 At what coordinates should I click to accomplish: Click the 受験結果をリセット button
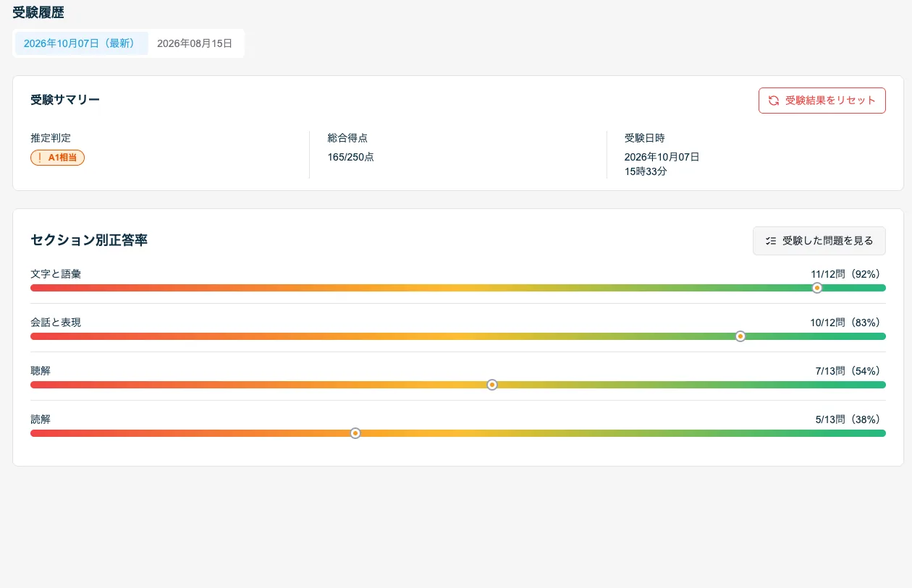822,101
